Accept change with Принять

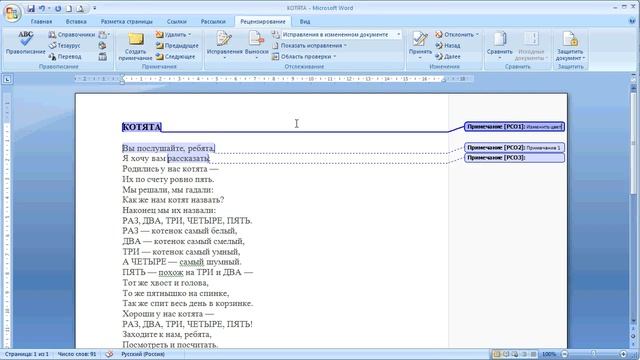420,46
